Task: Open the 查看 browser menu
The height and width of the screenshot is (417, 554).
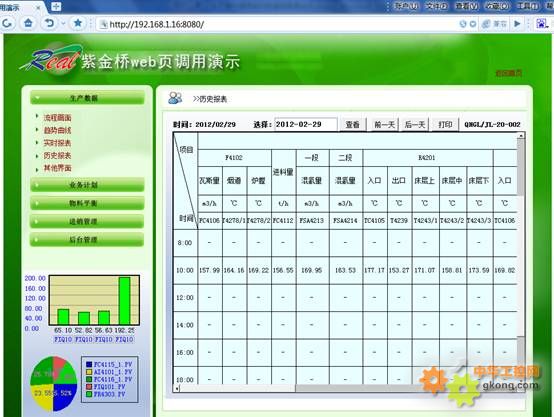Action: tap(466, 6)
